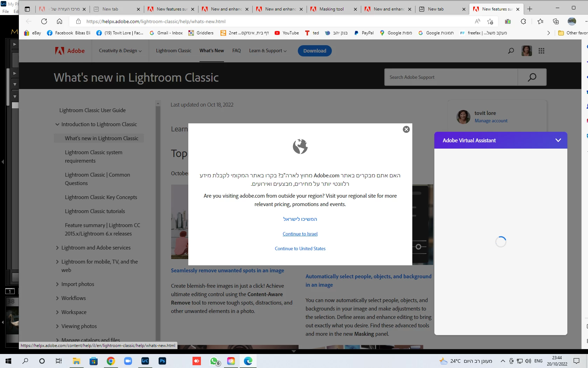
Task: Submit search in Adobe Support box
Action: [532, 77]
